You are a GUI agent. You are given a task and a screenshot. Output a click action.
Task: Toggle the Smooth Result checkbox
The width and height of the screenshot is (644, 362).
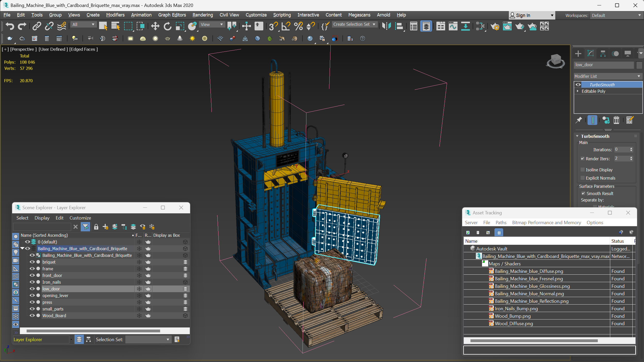pyautogui.click(x=583, y=193)
